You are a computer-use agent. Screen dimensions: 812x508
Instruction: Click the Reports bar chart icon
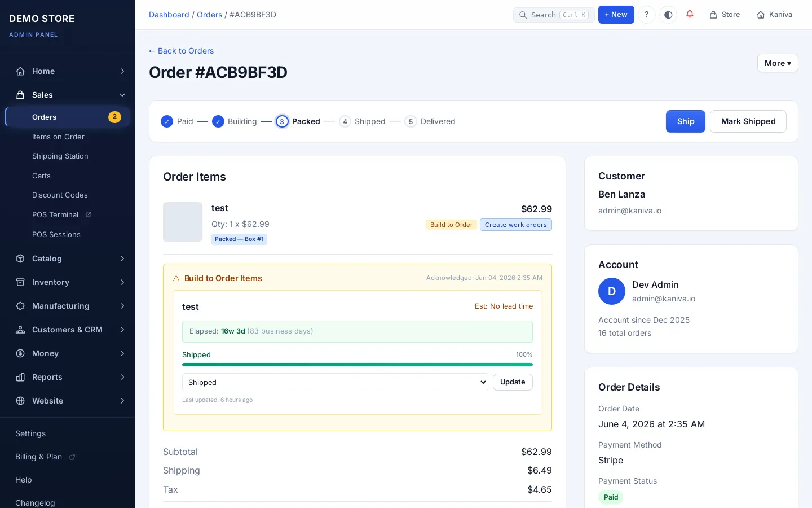(20, 377)
